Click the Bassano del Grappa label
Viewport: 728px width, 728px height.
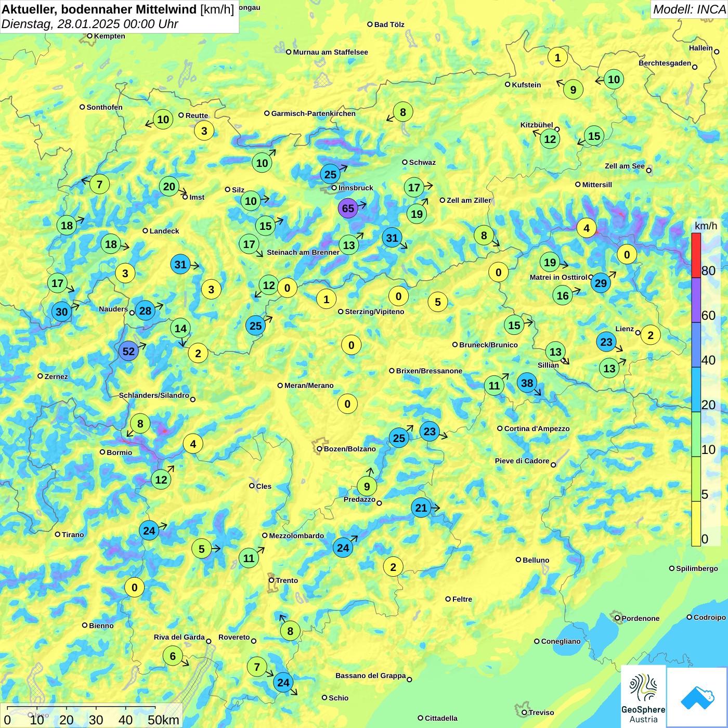[370, 675]
